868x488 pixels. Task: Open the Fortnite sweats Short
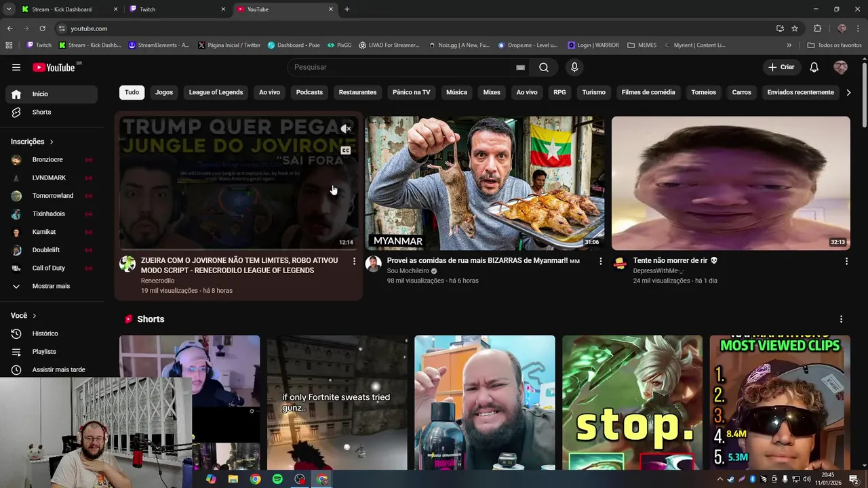337,403
